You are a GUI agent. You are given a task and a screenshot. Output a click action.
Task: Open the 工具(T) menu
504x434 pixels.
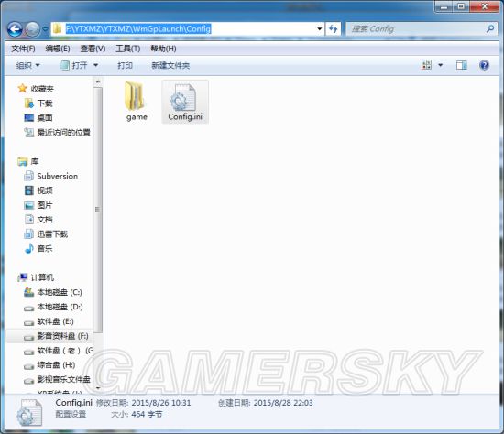pos(127,49)
